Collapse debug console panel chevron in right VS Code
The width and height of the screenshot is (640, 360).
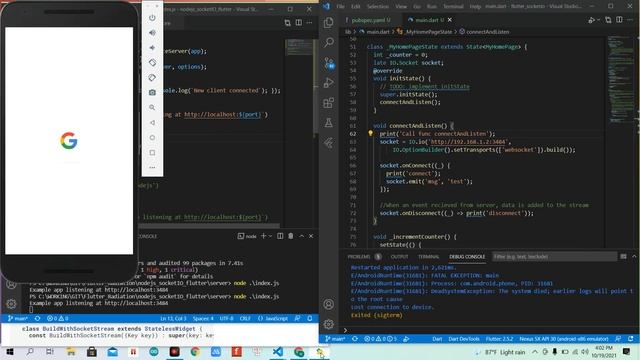[x=634, y=256]
